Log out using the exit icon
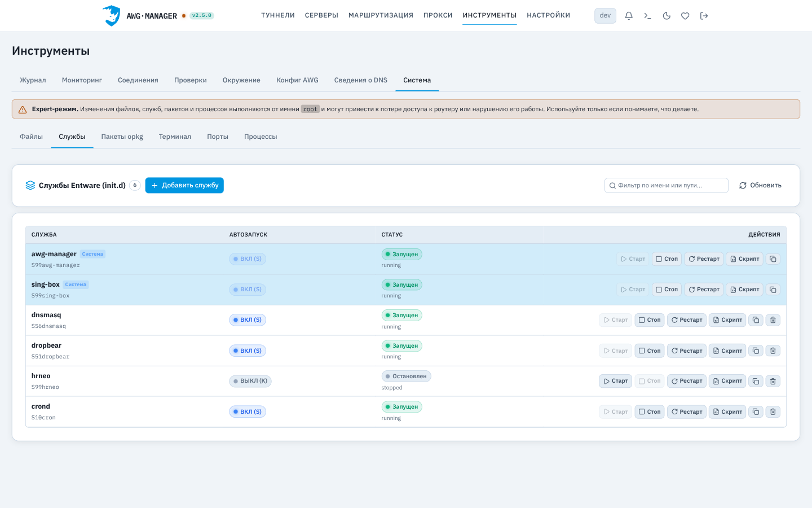The height and width of the screenshot is (508, 812). pos(704,16)
